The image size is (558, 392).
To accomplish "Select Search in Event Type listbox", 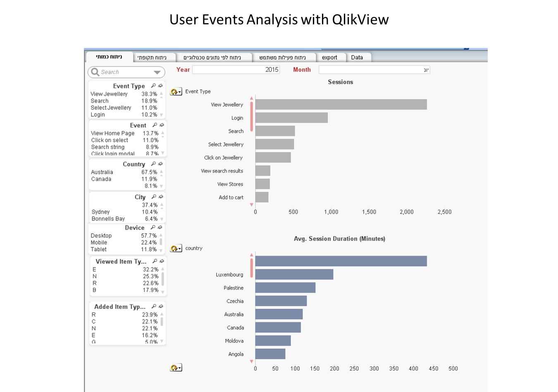I will pos(124,101).
